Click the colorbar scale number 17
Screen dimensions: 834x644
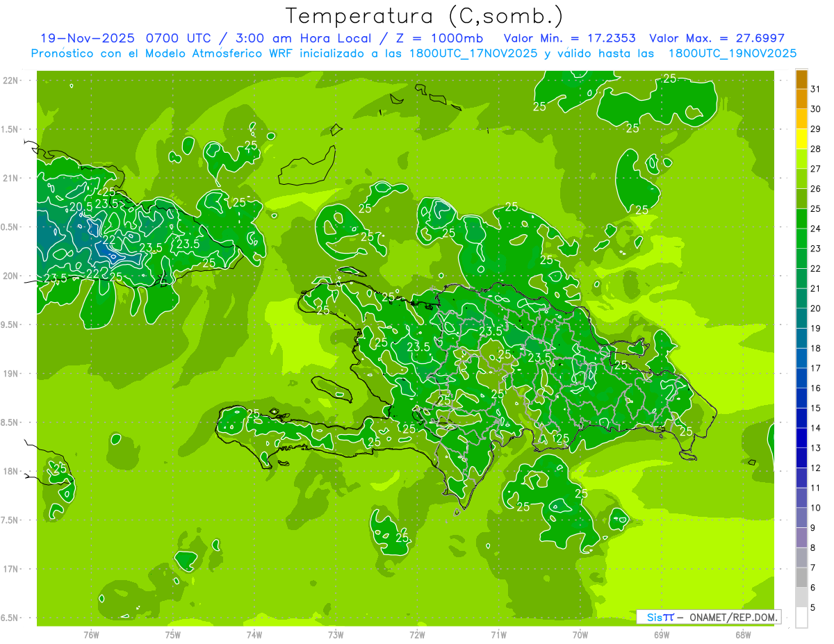[x=816, y=368]
